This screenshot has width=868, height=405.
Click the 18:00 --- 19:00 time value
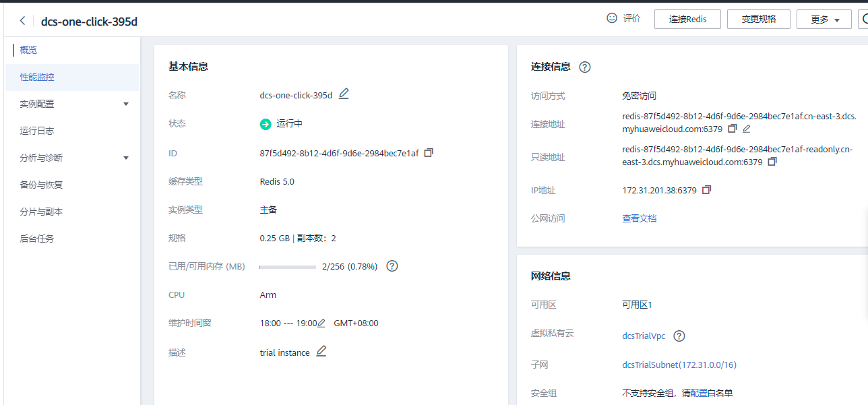(x=288, y=323)
